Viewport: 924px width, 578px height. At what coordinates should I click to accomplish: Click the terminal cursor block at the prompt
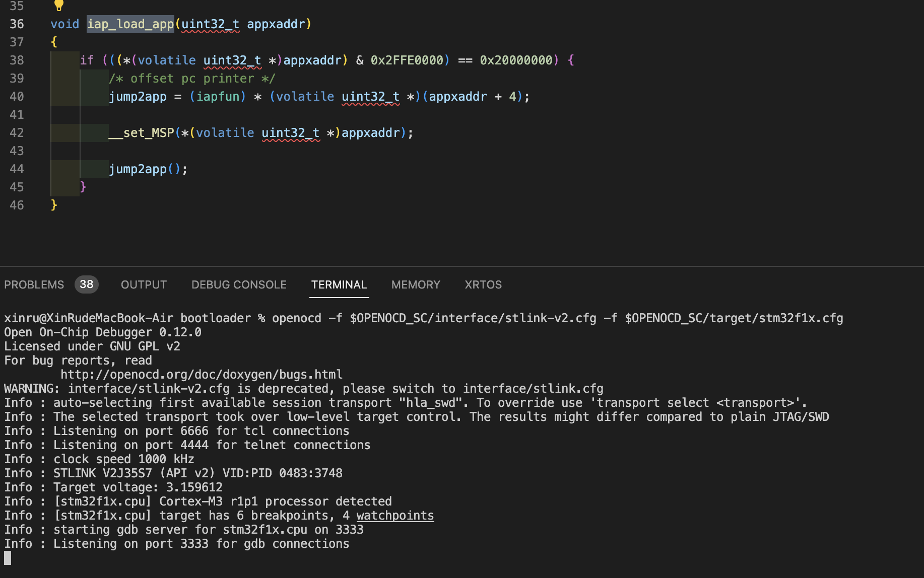coord(8,558)
